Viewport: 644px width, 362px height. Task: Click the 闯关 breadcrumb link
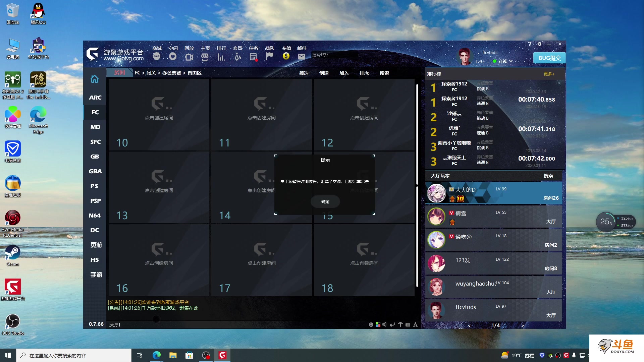point(151,73)
